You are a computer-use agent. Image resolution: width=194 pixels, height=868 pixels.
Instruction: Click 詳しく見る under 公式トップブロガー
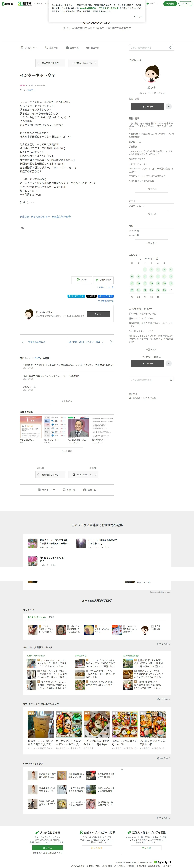(97, 848)
